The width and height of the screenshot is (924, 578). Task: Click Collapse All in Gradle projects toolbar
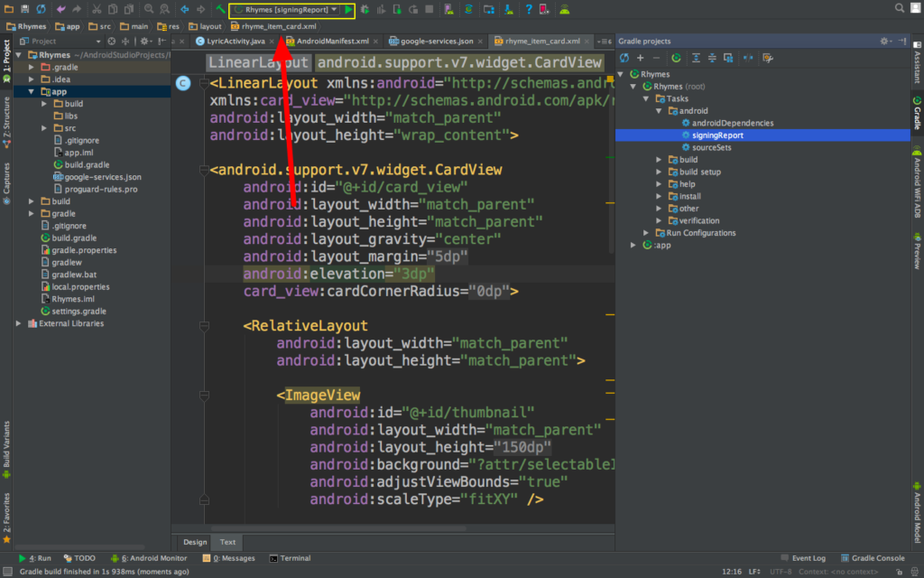[x=712, y=58]
